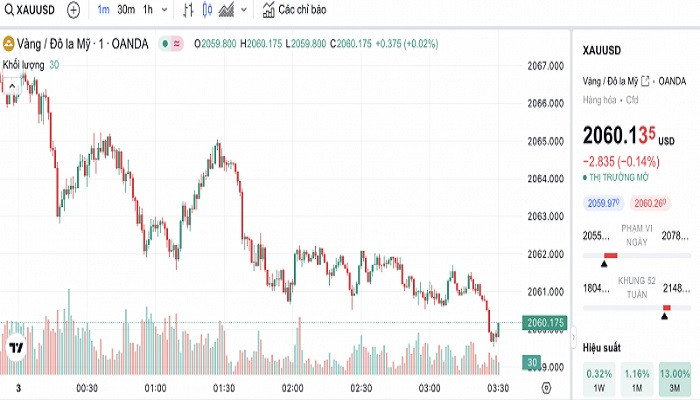Add a symbol with the plus circle
This screenshot has height=400, width=700.
pyautogui.click(x=73, y=10)
